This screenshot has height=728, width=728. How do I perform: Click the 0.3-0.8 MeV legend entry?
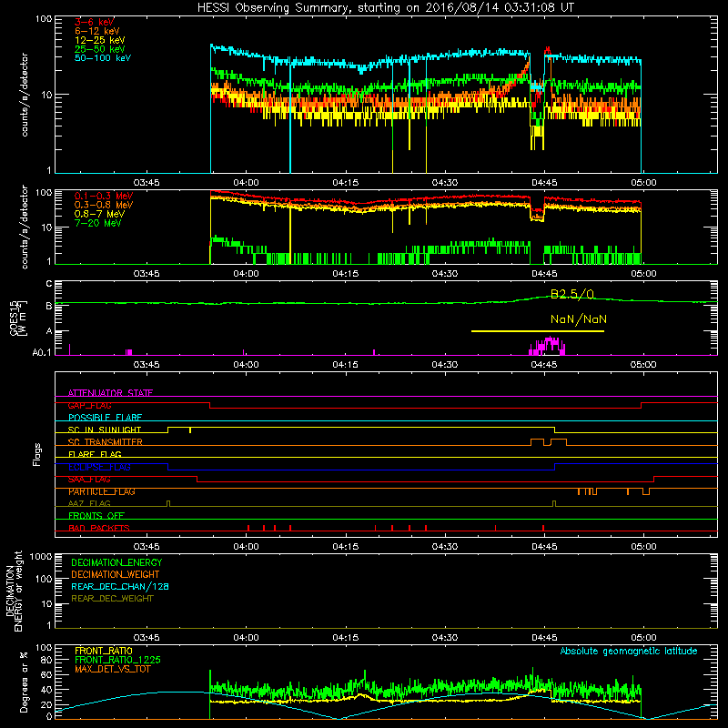tap(104, 205)
